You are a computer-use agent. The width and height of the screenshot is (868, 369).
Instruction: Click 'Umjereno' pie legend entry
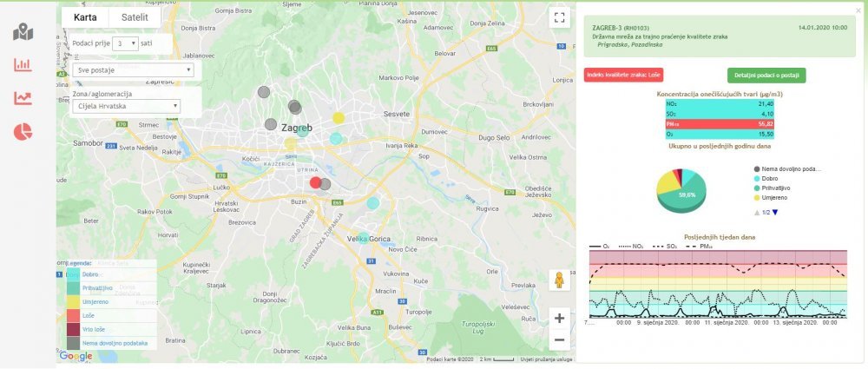point(771,197)
